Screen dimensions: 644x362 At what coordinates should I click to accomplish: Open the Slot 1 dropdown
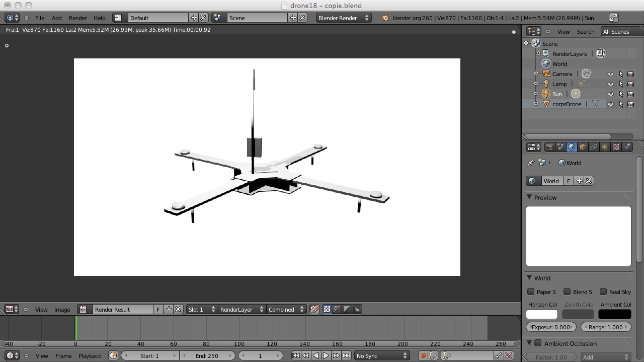201,309
